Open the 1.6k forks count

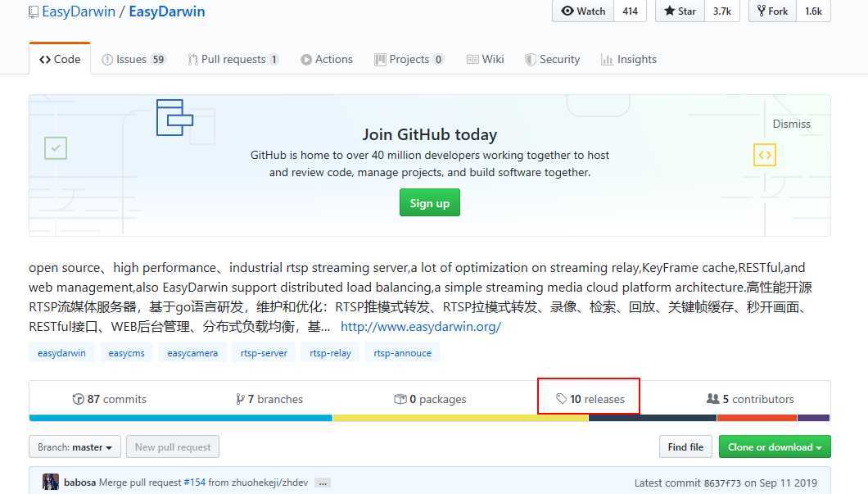[813, 11]
